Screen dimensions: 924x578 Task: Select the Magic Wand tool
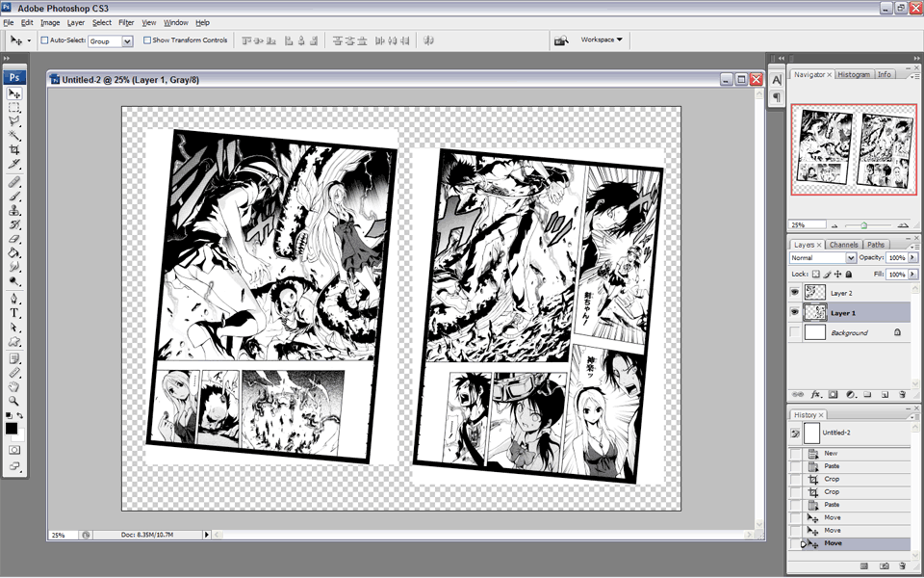pyautogui.click(x=14, y=136)
